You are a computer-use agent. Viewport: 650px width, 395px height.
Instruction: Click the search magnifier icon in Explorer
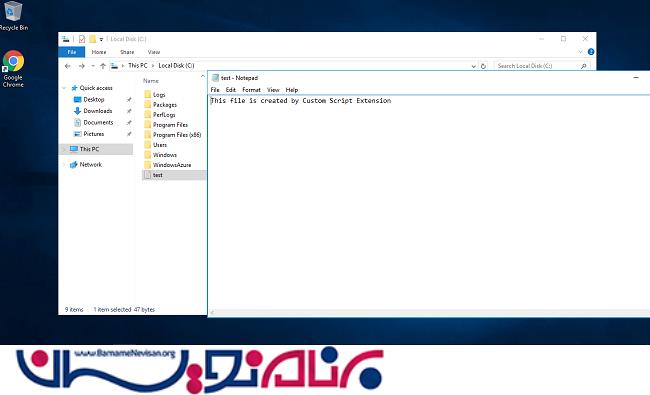pyautogui.click(x=583, y=66)
